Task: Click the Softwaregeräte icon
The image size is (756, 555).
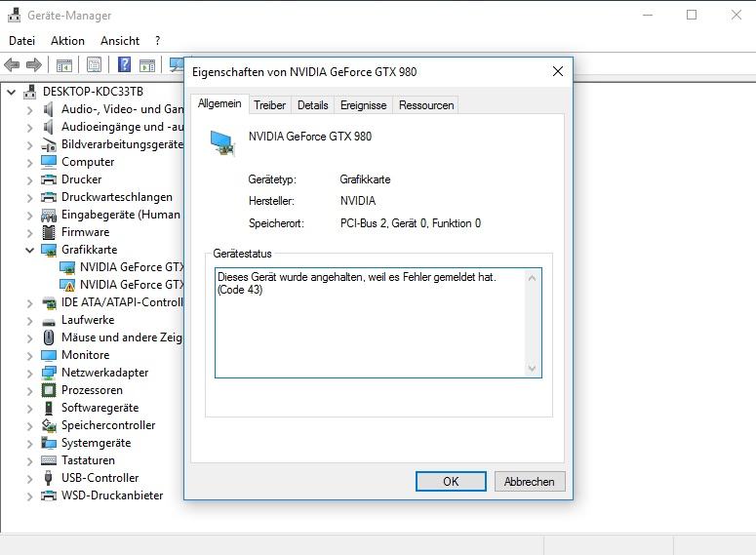Action: pos(49,408)
